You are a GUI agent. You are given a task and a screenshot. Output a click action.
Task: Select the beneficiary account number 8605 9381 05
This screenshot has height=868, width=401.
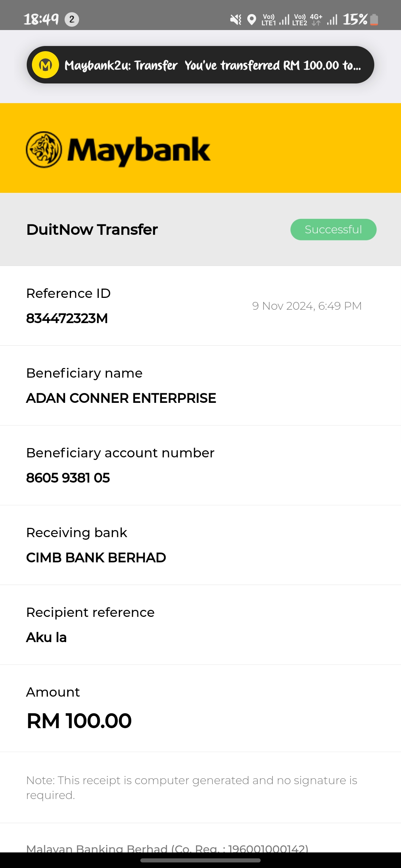(68, 478)
